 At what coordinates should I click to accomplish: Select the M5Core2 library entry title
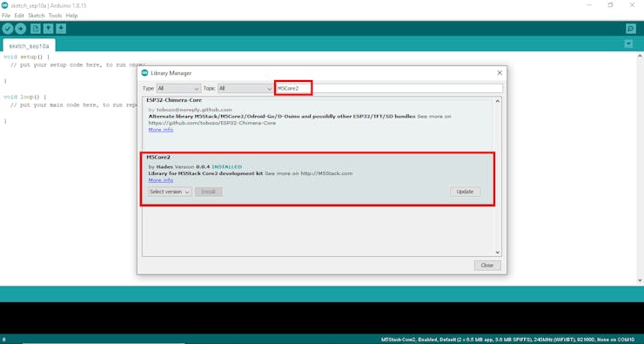[158, 157]
